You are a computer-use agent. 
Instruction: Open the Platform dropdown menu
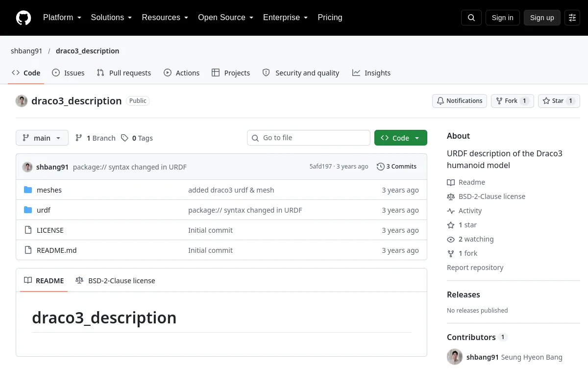[62, 18]
